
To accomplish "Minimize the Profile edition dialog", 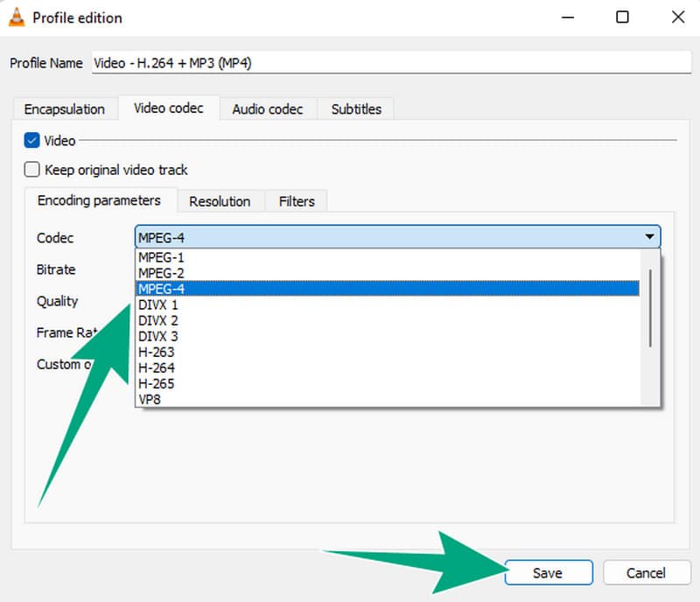I will [x=567, y=17].
